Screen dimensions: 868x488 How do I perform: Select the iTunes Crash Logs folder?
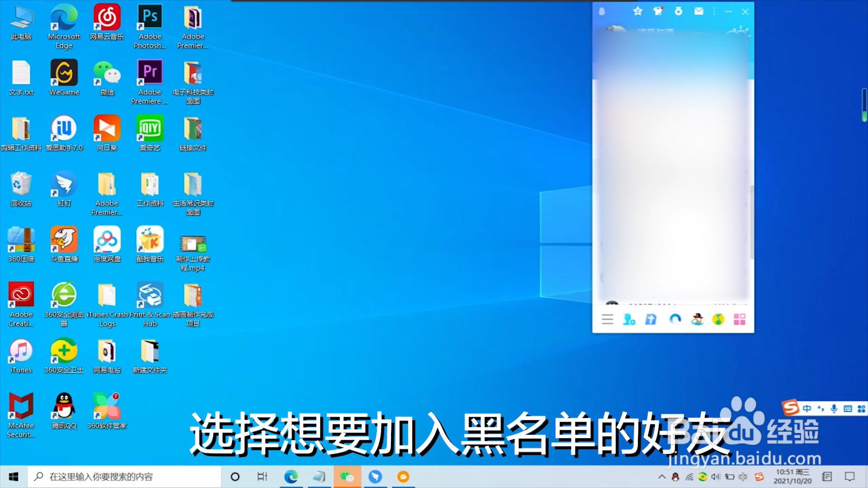[107, 304]
